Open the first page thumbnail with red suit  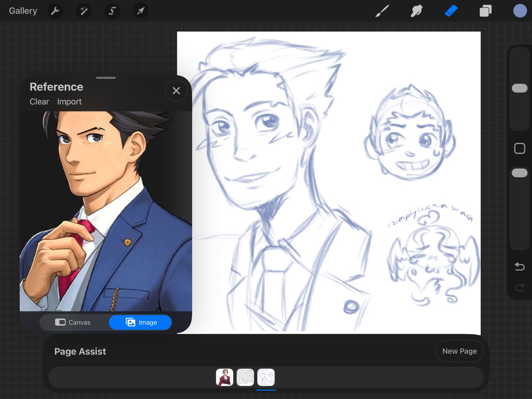click(x=225, y=377)
